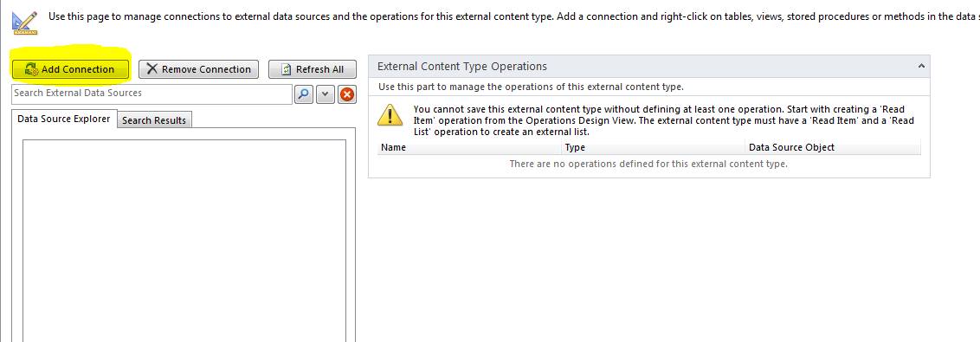Click the no operations defined message
Image resolution: width=980 pixels, height=342 pixels.
tap(648, 164)
